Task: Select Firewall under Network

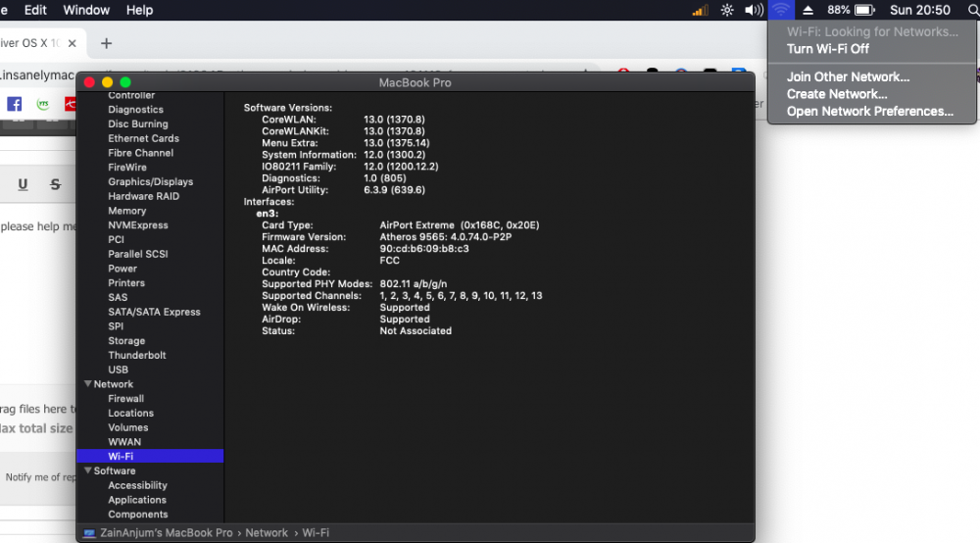Action: [125, 398]
